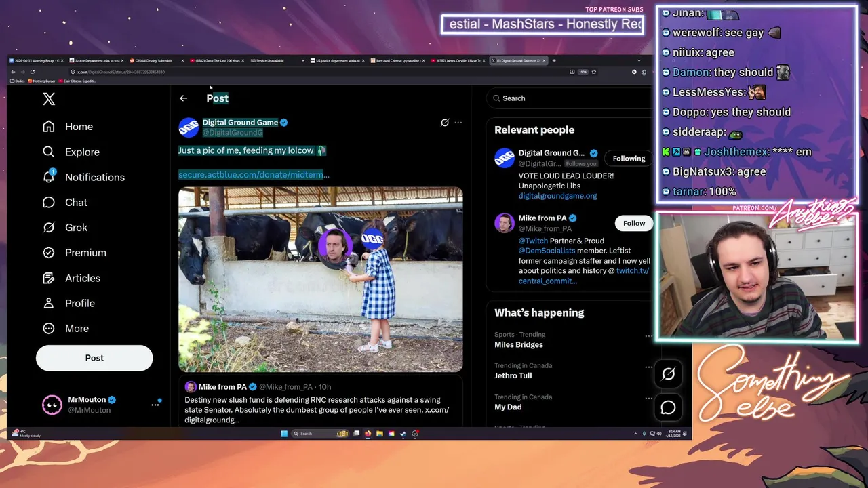Screen dimensions: 868x488
Task: Click the Grok icon on the post
Action: [445, 123]
